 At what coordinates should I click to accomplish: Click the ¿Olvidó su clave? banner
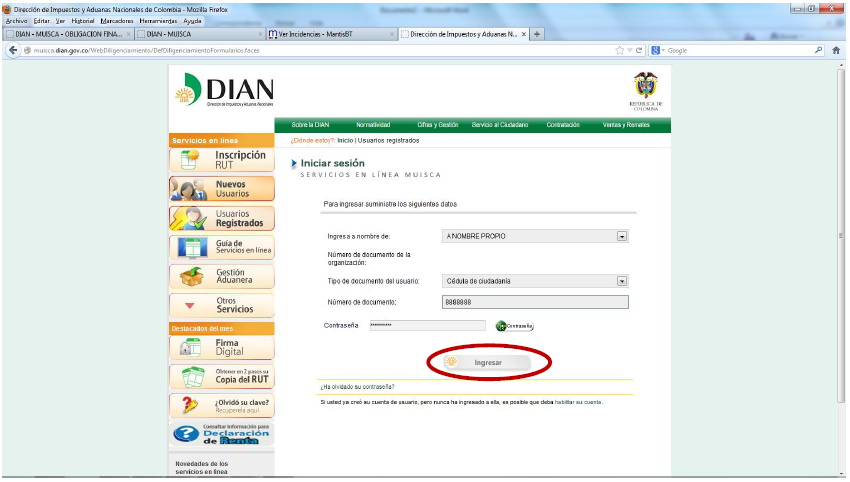click(222, 406)
